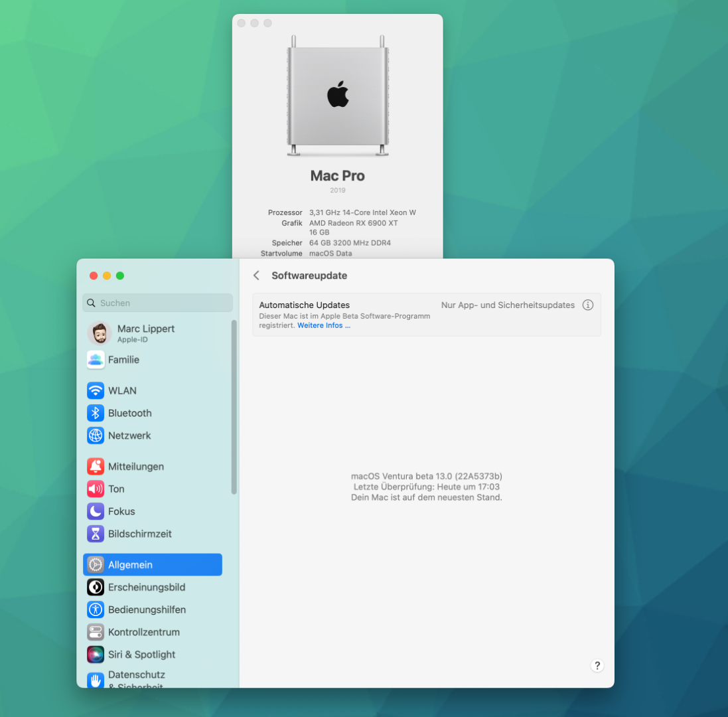Open the WLAN settings icon

[x=95, y=390]
